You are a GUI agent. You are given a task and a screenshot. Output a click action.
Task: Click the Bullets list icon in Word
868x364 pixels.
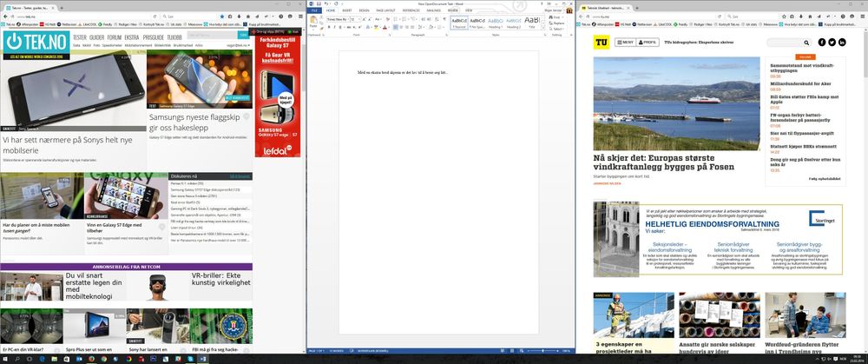click(395, 19)
